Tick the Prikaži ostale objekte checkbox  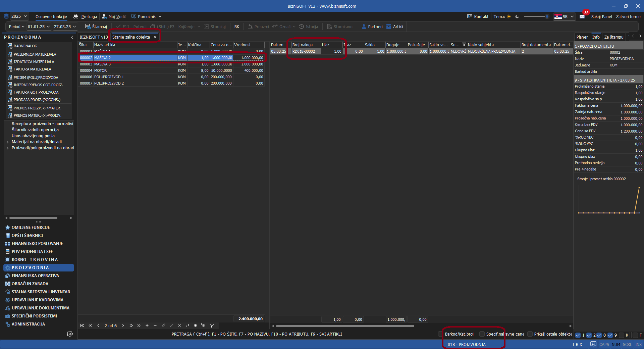(530, 334)
